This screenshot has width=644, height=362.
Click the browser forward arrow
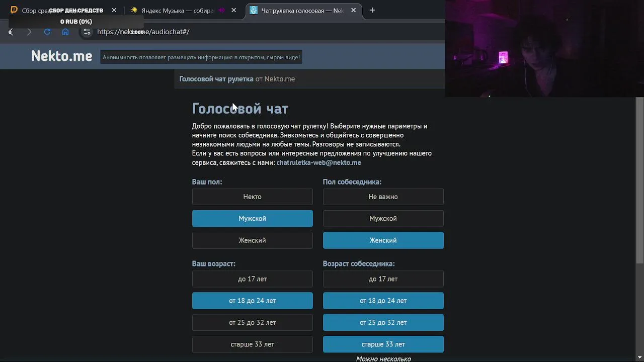(x=29, y=32)
